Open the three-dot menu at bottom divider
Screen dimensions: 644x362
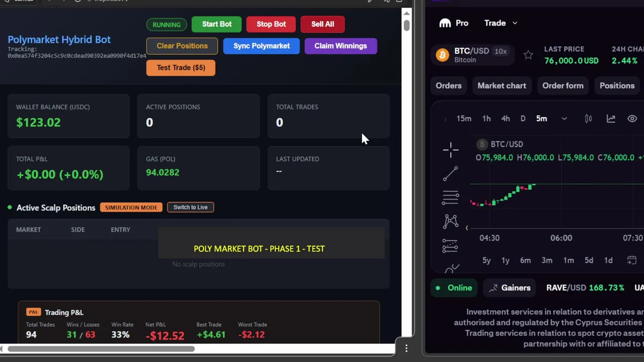point(406,348)
